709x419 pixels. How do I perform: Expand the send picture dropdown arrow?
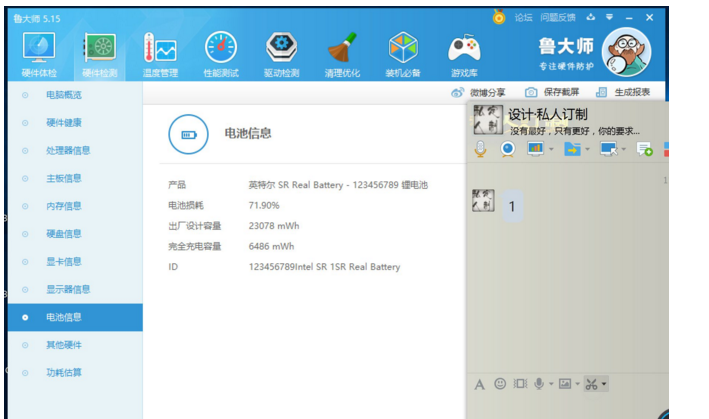[x=577, y=384]
